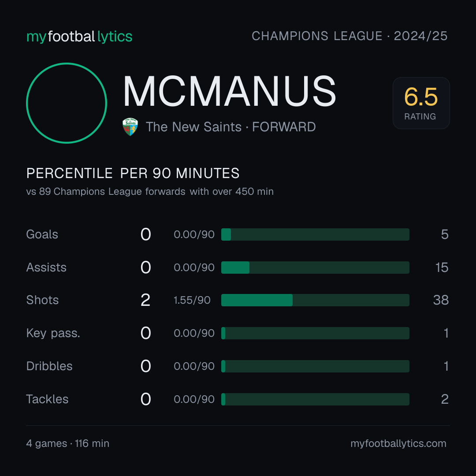Click the Shots percentile bar
476x476 pixels.
[315, 300]
